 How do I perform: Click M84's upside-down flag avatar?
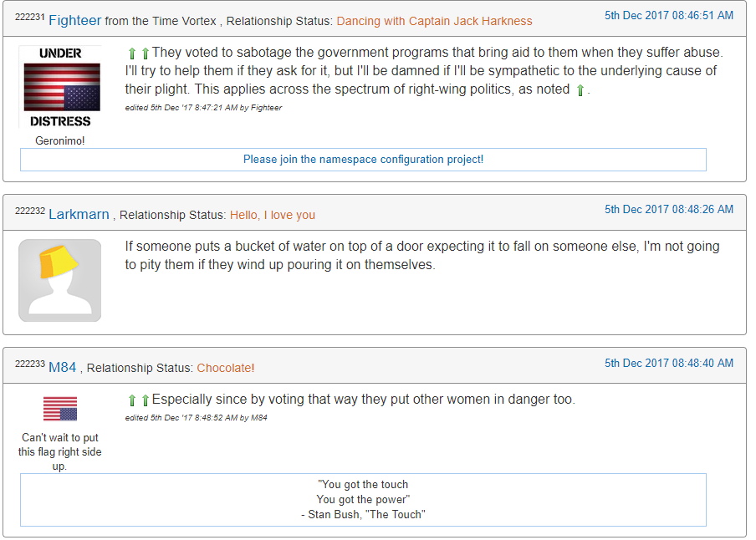point(60,409)
